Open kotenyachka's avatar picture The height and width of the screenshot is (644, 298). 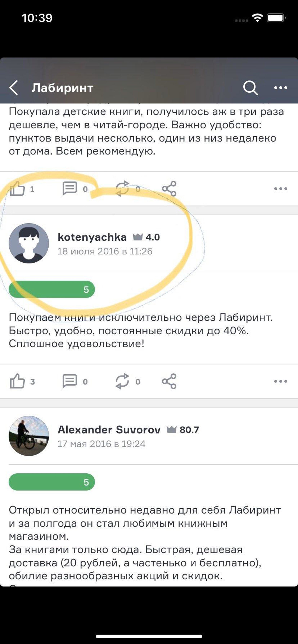(x=29, y=243)
